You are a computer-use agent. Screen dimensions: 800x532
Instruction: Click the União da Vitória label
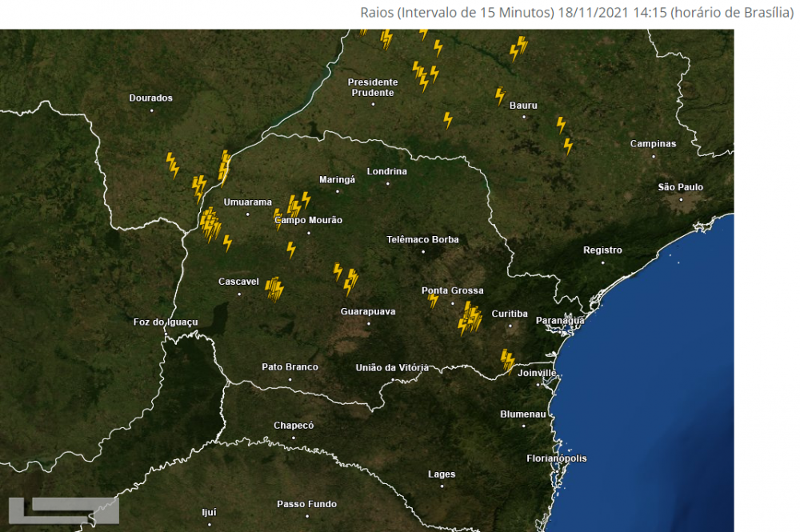tap(392, 368)
